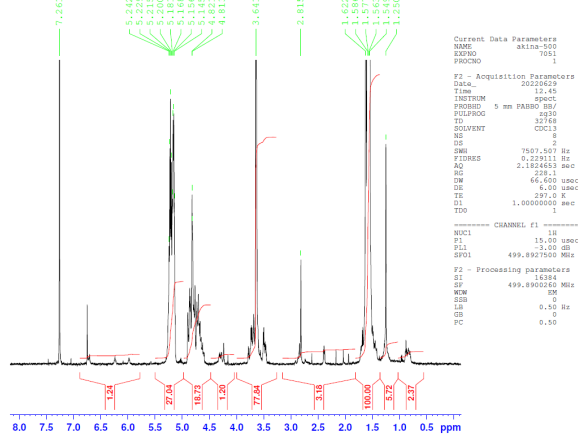The height and width of the screenshot is (437, 585).
Task: Click the ppm axis unit label
Action: 450,428
